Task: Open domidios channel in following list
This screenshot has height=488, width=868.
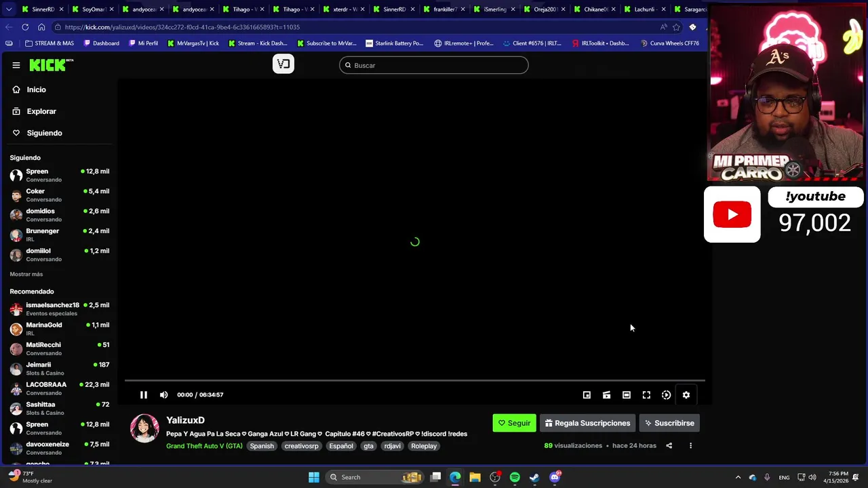Action: click(x=59, y=215)
